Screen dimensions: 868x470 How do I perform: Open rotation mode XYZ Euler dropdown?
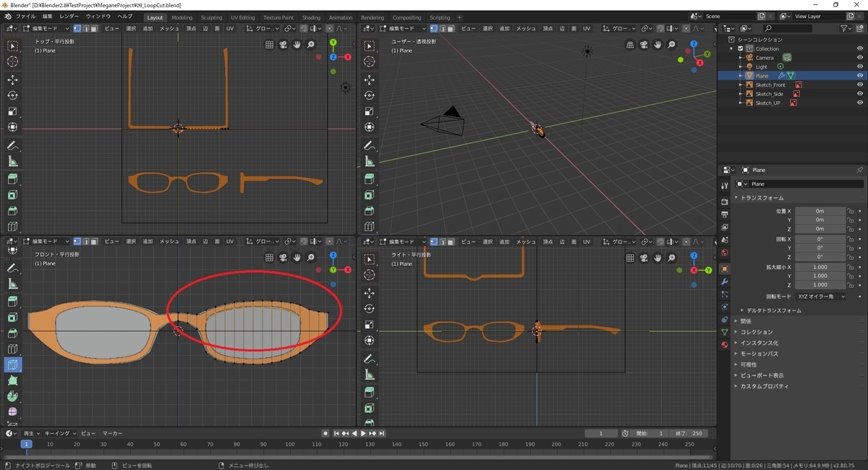(x=820, y=296)
